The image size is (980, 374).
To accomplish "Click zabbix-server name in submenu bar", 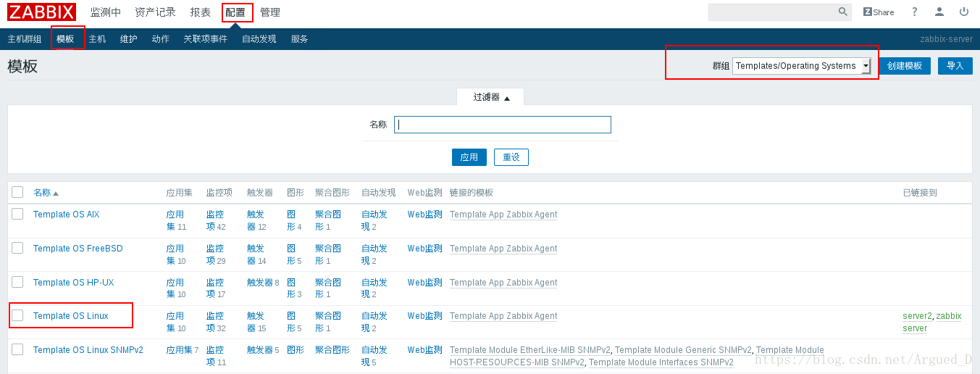I will [946, 39].
